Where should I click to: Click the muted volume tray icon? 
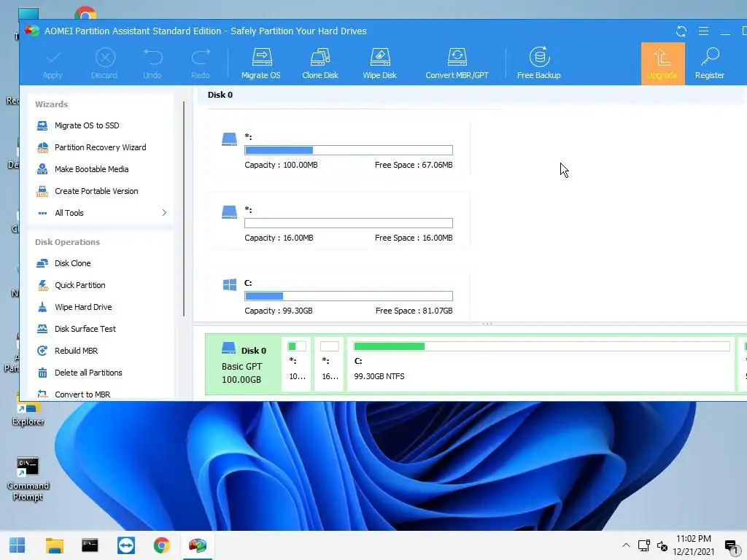point(662,545)
